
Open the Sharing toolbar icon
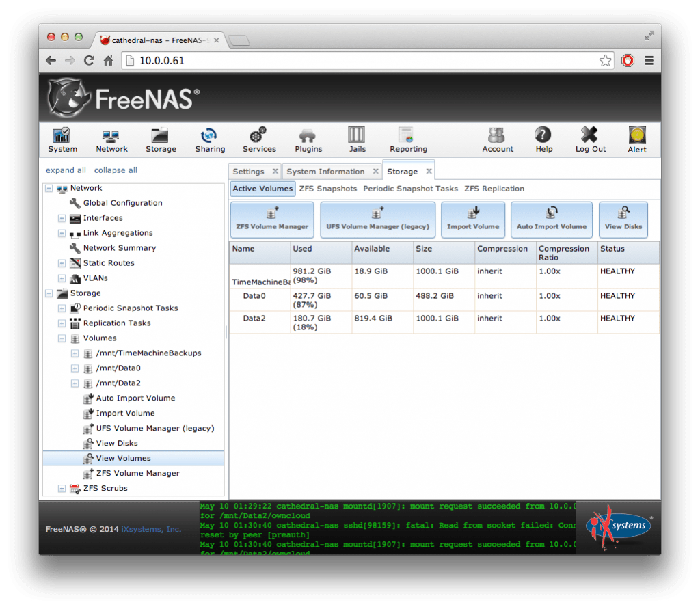click(x=210, y=139)
